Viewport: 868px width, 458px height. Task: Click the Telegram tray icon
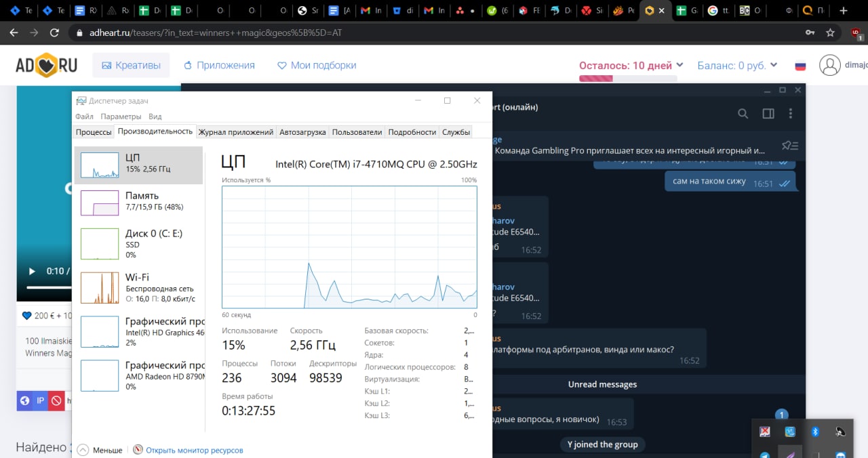[x=765, y=455]
